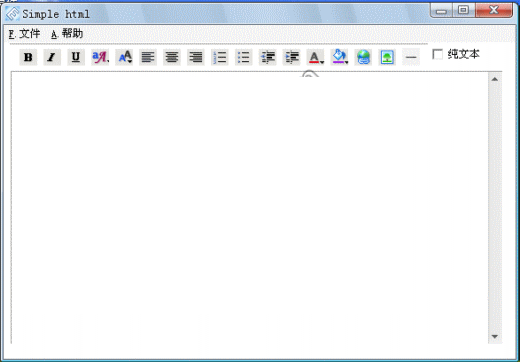Click inside the HTML editing area
The height and width of the screenshot is (362, 520).
[249, 207]
